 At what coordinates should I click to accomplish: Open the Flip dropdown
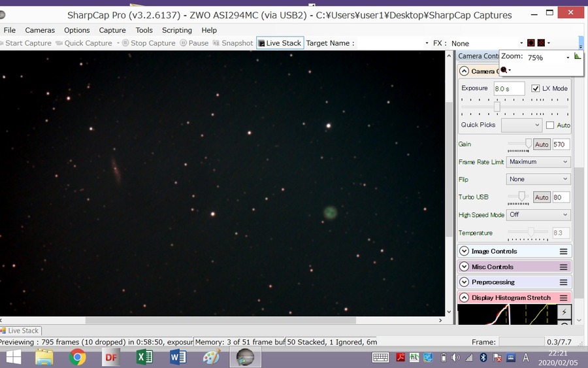click(538, 179)
